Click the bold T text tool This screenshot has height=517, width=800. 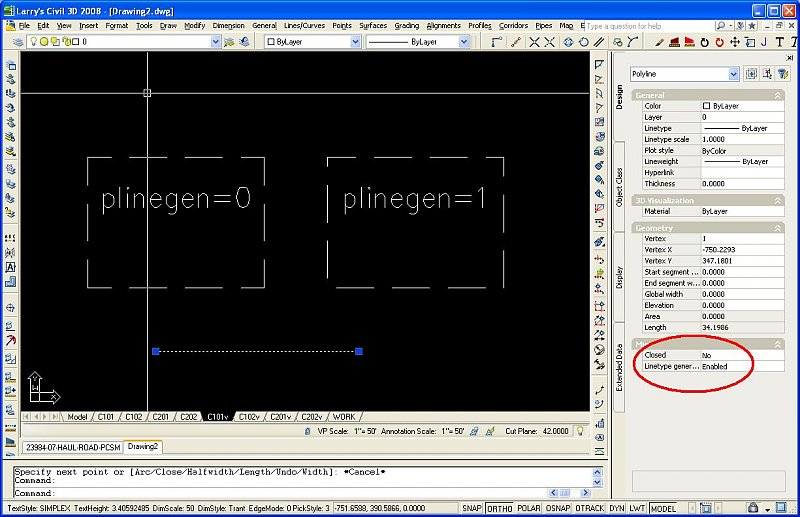[x=780, y=42]
